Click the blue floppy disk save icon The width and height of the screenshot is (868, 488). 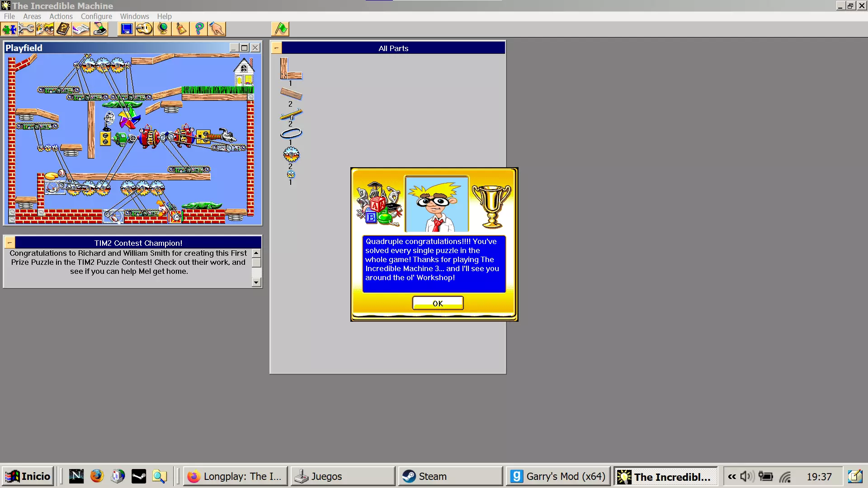coord(127,29)
